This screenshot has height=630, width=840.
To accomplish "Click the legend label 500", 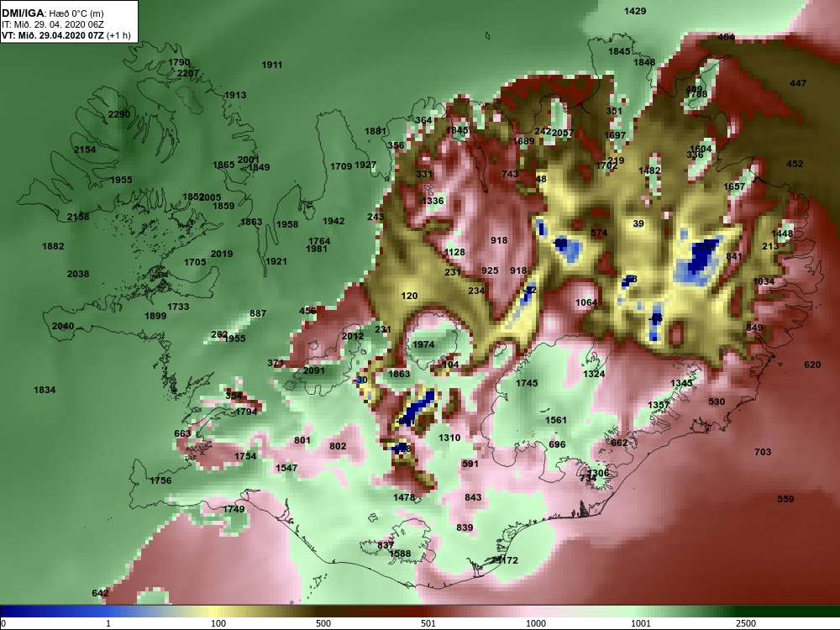I will coord(323,623).
